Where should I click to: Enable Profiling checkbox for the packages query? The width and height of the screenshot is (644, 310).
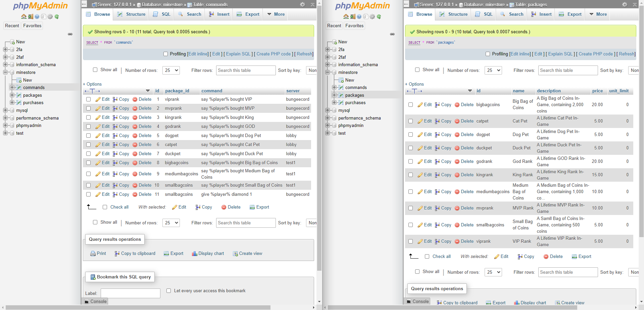coord(488,54)
